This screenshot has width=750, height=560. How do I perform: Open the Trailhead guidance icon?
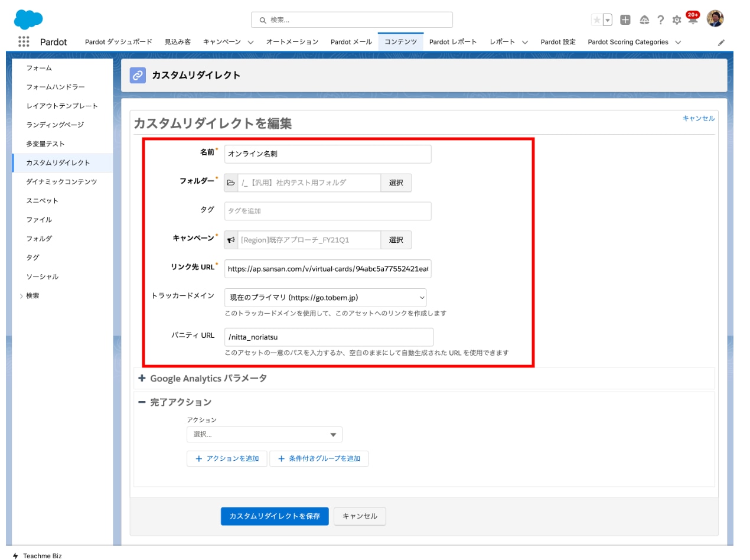point(644,19)
